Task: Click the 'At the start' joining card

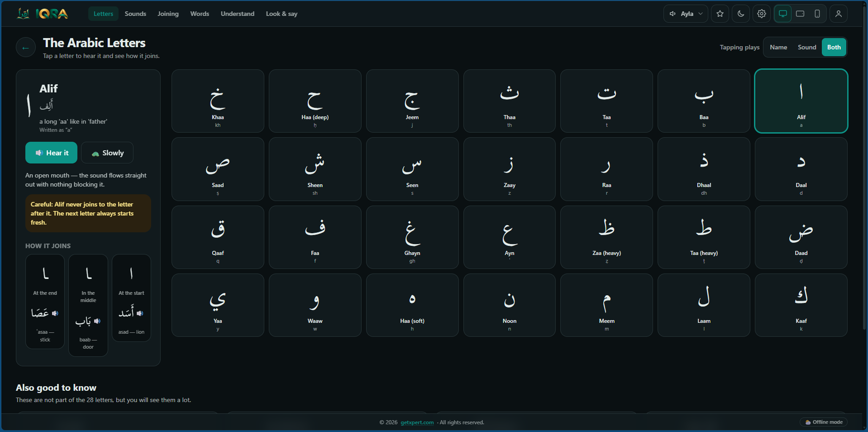Action: click(131, 298)
